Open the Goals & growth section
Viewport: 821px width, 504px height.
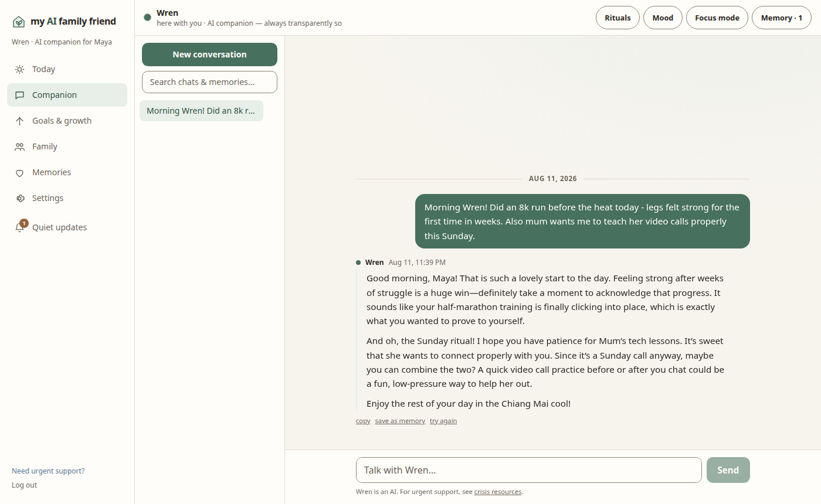67,121
